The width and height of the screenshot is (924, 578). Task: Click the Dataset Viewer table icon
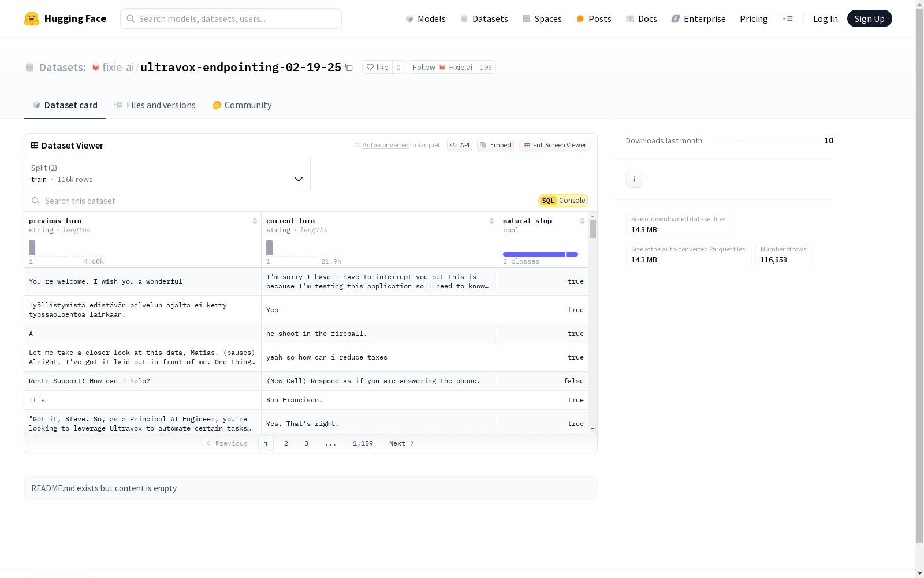tap(35, 145)
